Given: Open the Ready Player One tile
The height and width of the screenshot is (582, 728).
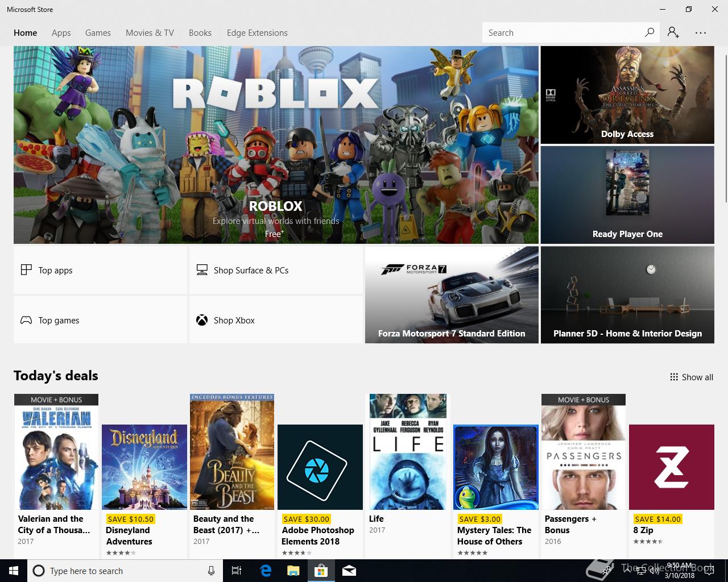Looking at the screenshot, I should coord(627,195).
